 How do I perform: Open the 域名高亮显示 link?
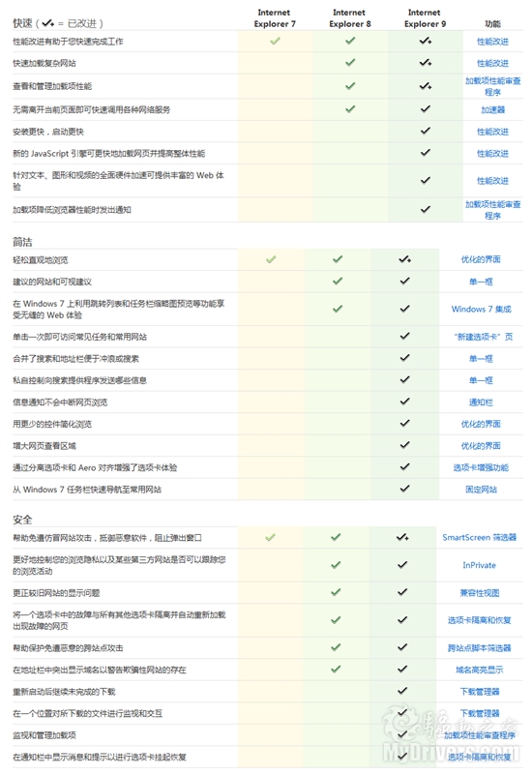click(x=479, y=670)
